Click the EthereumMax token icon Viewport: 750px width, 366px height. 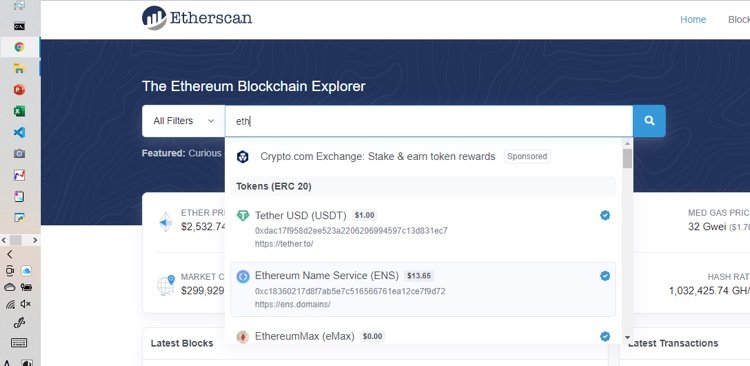click(x=243, y=337)
